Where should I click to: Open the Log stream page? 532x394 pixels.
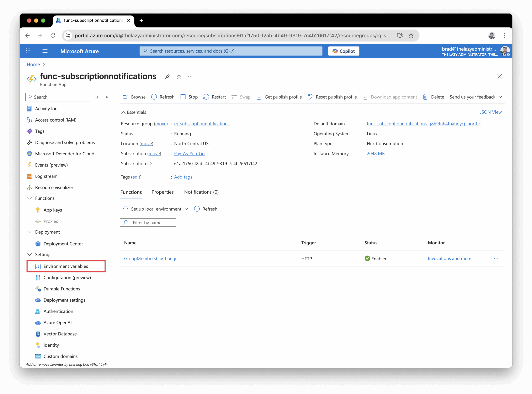[x=46, y=176]
